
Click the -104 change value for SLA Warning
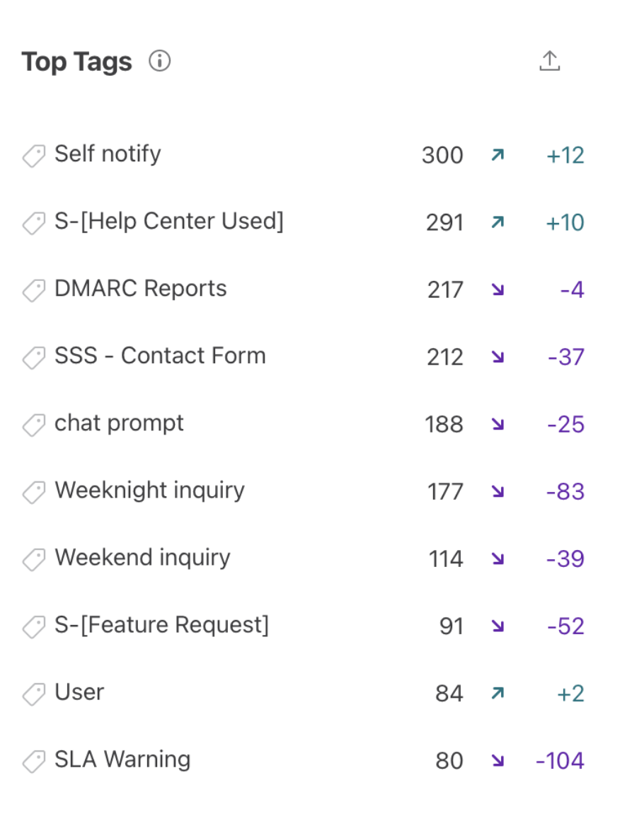(x=560, y=760)
